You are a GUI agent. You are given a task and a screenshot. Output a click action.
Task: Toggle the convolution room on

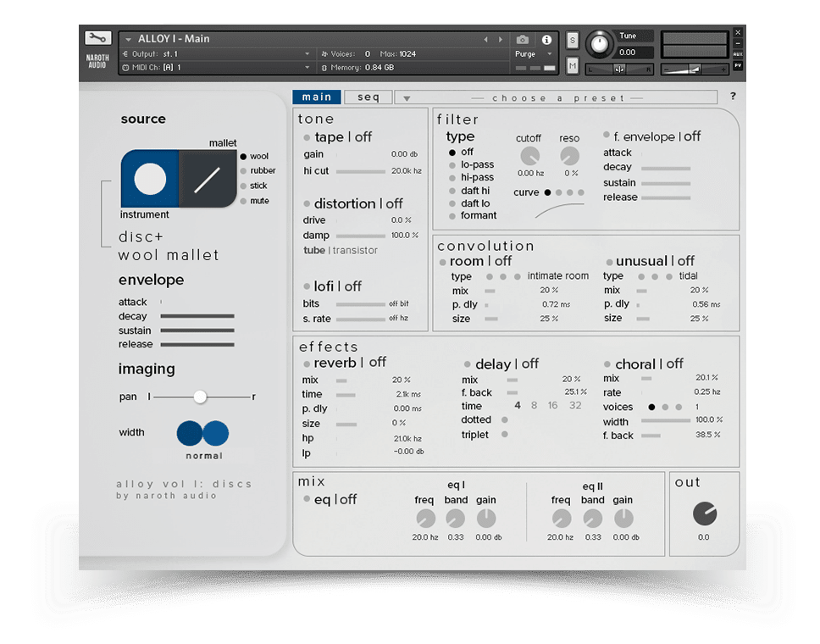coord(442,262)
